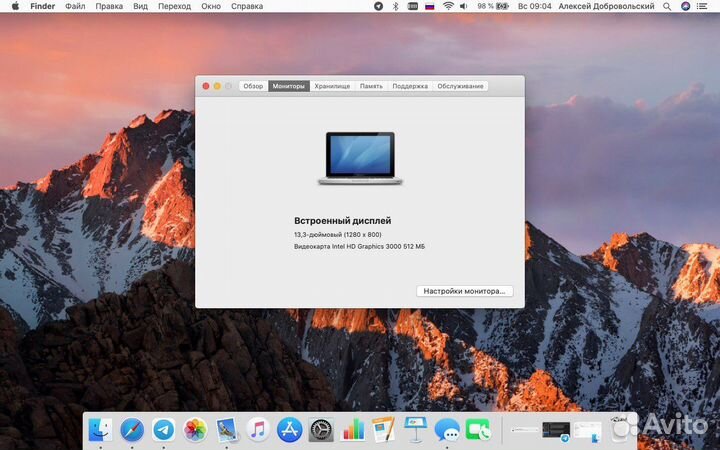Image resolution: width=720 pixels, height=450 pixels.
Task: Launch Keynote from the Dock
Action: pyautogui.click(x=416, y=430)
